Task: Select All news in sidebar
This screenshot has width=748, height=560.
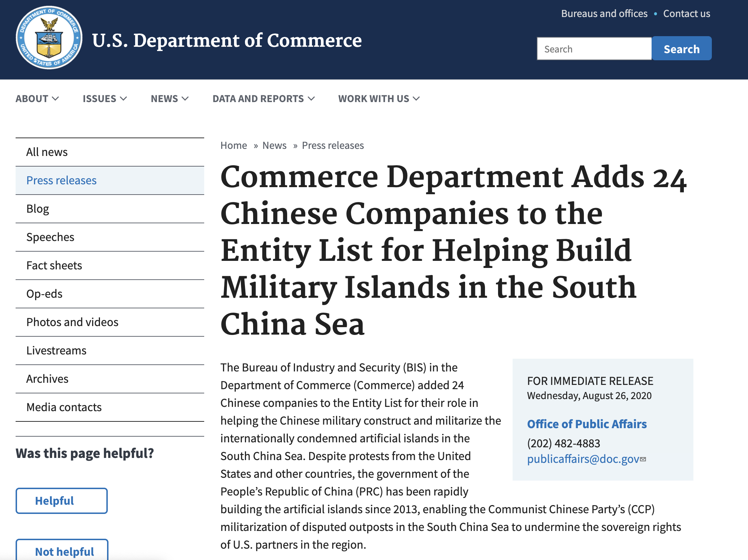Action: point(110,152)
